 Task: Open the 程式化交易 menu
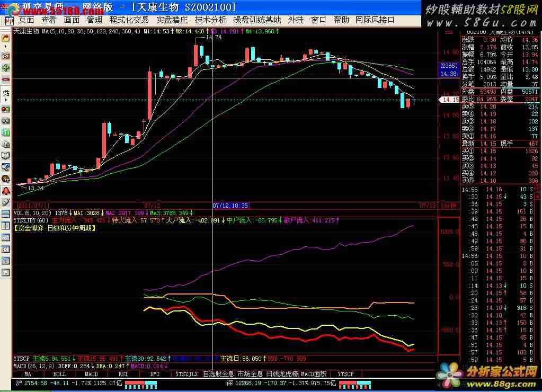(x=129, y=20)
